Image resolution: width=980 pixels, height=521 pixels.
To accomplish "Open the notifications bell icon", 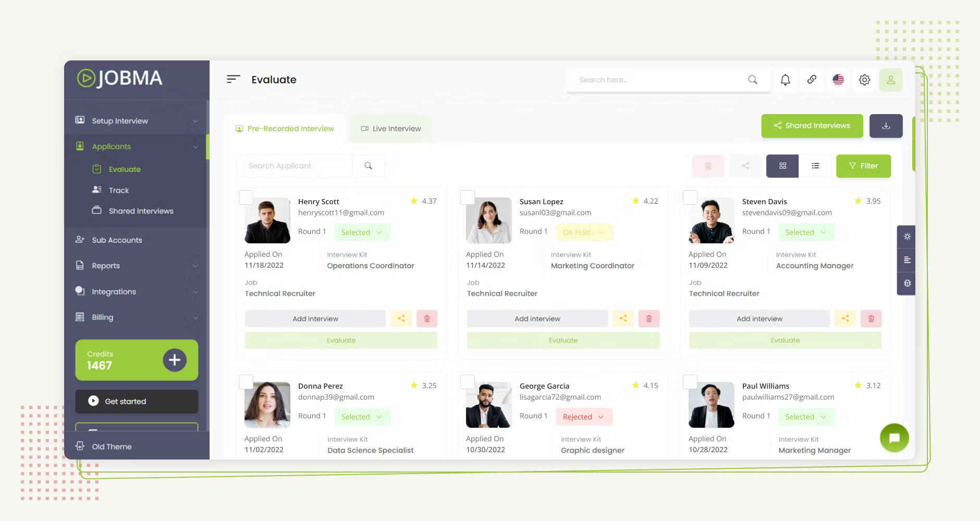I will click(785, 80).
